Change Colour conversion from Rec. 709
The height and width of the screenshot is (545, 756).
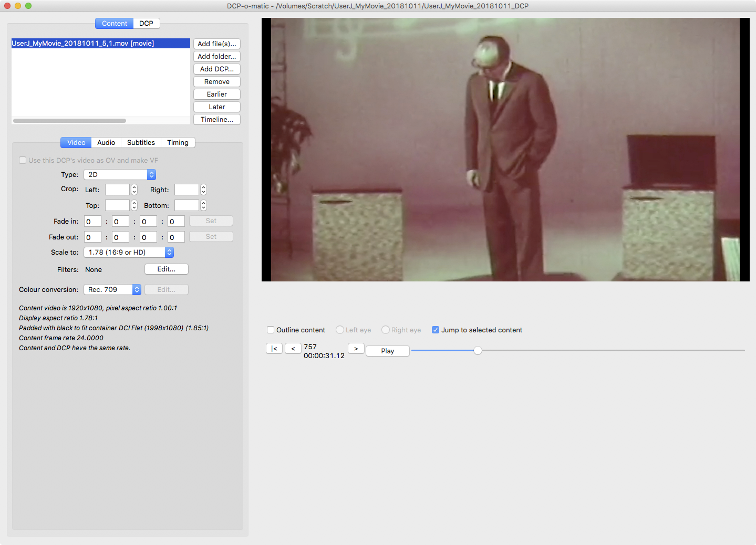click(x=110, y=289)
